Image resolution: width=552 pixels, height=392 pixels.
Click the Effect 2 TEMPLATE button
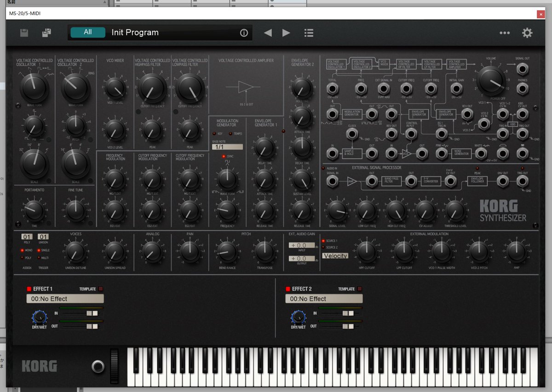click(x=360, y=289)
